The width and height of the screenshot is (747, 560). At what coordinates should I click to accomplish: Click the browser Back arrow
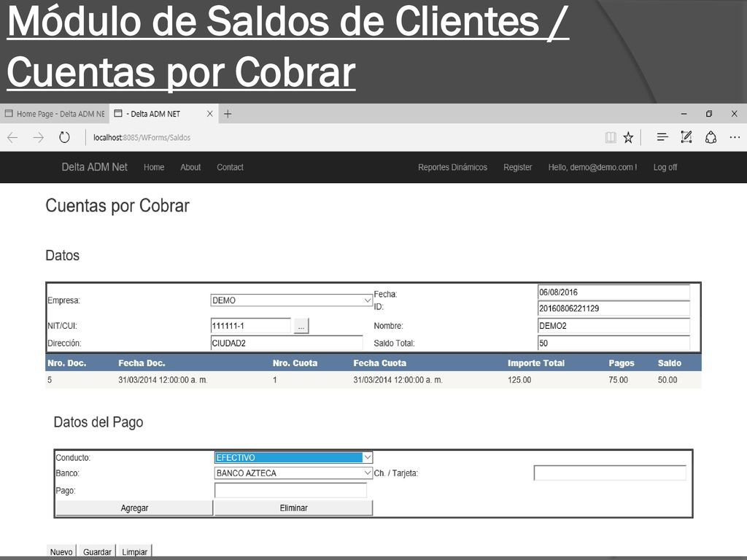point(12,138)
